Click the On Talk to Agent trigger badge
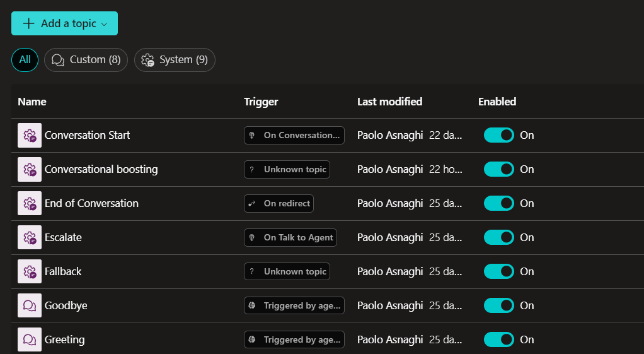This screenshot has height=354, width=644. pos(290,237)
